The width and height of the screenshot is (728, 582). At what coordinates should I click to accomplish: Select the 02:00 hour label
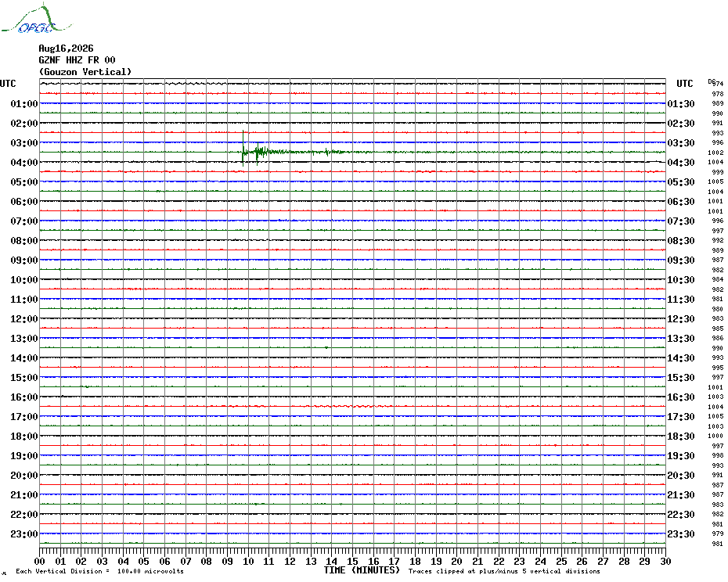pos(24,123)
